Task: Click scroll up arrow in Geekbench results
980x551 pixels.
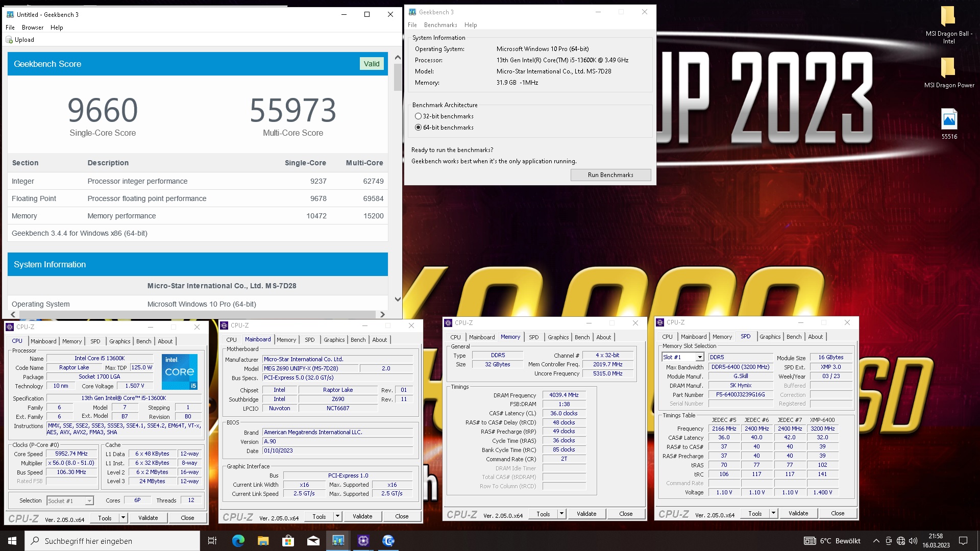Action: 398,58
